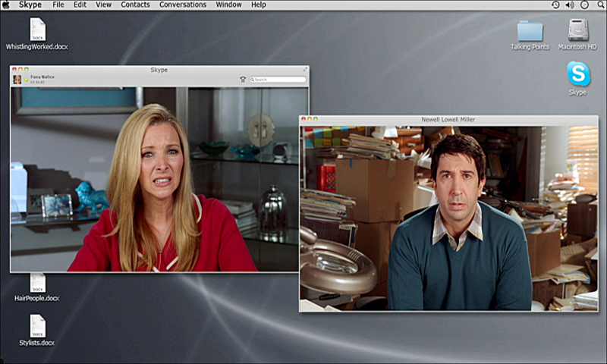Screen dimensions: 607x364
Task: Open the Talking Points folder
Action: coord(530,31)
